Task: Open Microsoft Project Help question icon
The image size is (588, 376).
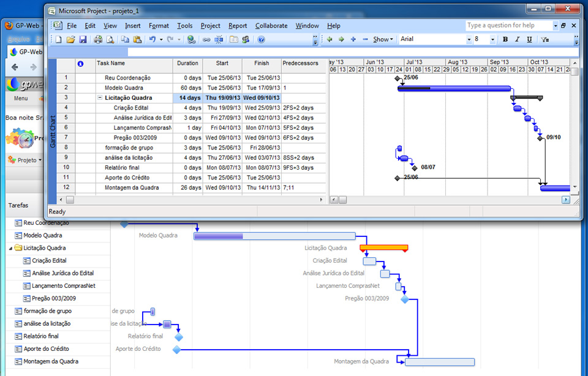Action: tap(262, 39)
